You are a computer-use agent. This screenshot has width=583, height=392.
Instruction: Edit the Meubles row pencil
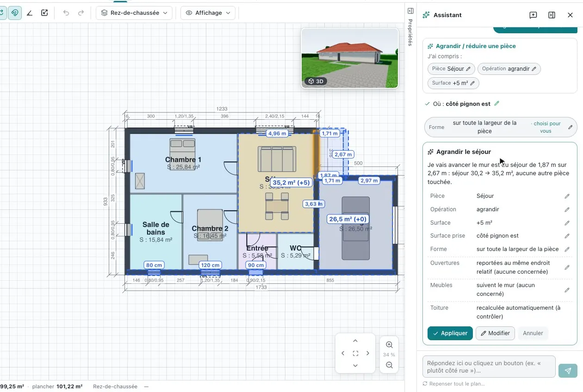[x=567, y=290]
